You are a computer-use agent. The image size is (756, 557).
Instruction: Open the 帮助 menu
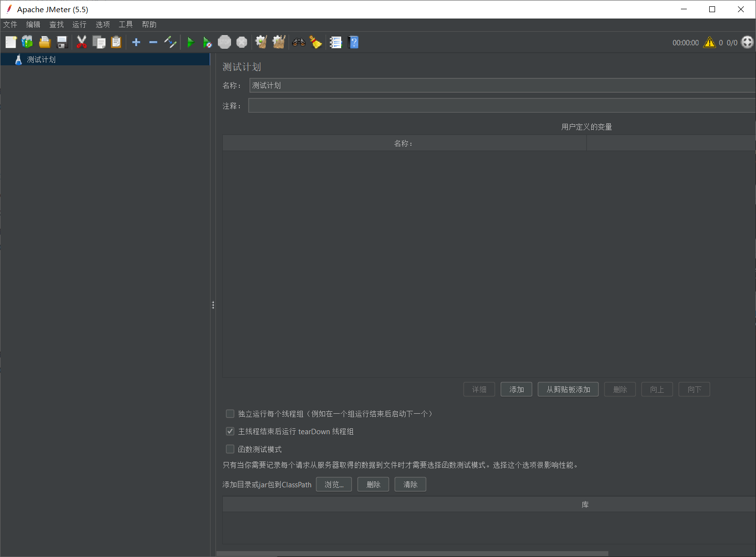[149, 24]
